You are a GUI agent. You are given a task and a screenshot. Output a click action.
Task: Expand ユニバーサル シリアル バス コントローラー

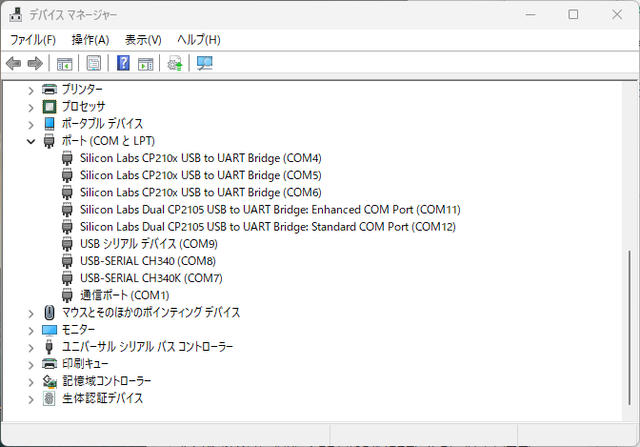(x=31, y=348)
